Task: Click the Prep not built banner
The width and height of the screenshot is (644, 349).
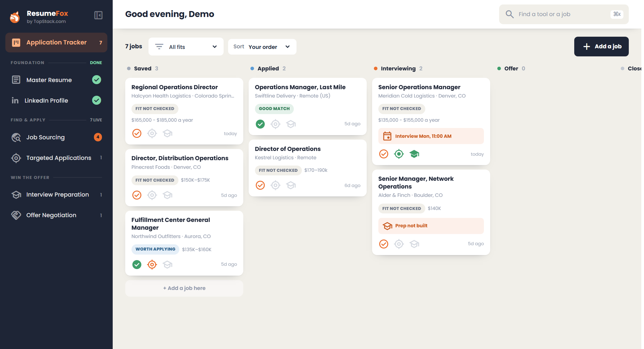Action: tap(431, 226)
